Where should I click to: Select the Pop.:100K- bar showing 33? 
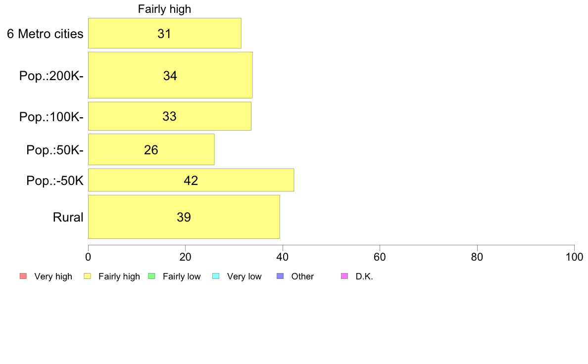[170, 116]
